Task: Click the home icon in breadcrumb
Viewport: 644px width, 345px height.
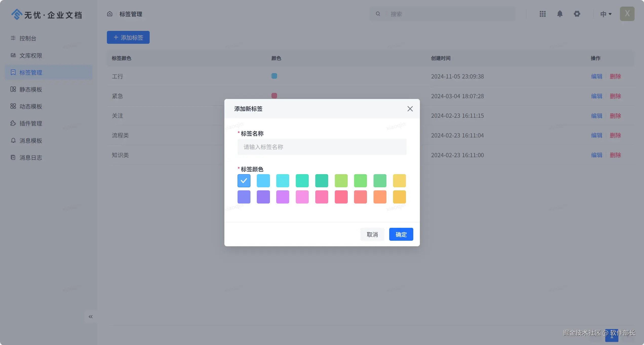Action: [x=110, y=14]
